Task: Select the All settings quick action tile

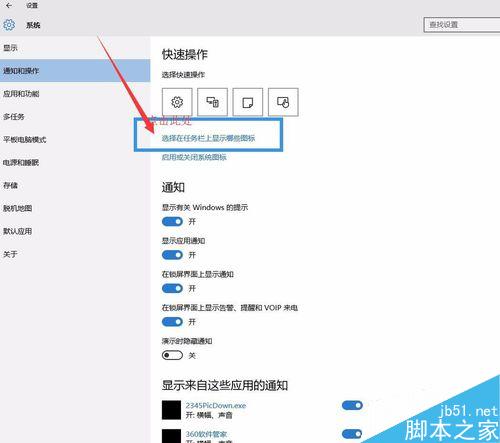Action: tap(177, 102)
